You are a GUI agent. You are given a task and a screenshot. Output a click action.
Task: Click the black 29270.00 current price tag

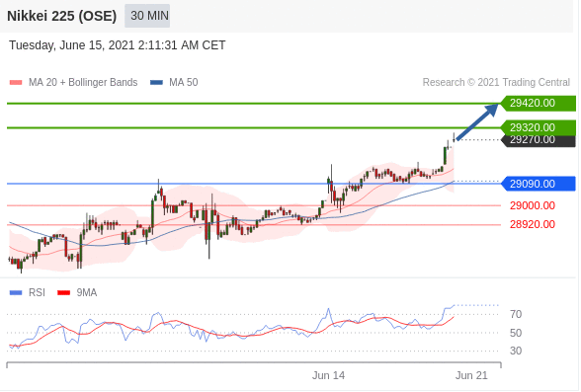[539, 141]
